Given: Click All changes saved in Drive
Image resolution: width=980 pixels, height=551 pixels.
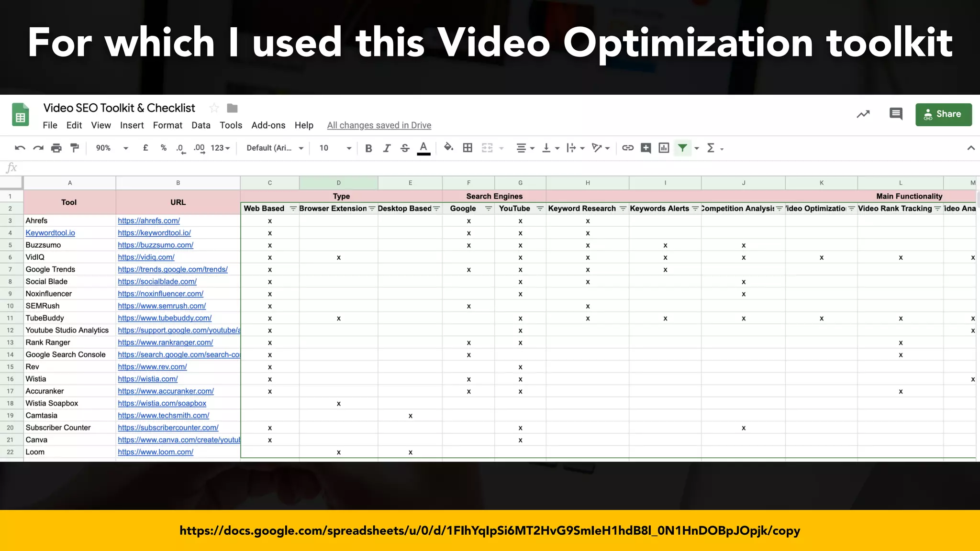Looking at the screenshot, I should (x=379, y=125).
